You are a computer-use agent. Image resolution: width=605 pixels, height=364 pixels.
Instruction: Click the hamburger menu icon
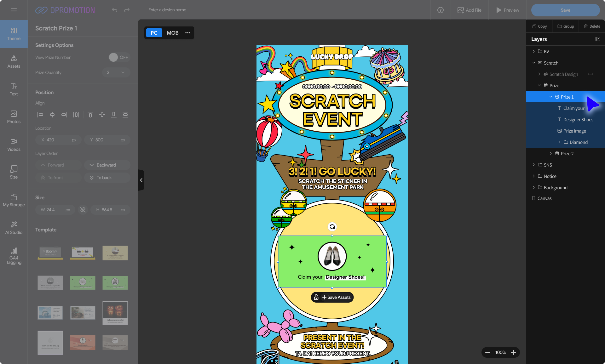coord(14,10)
